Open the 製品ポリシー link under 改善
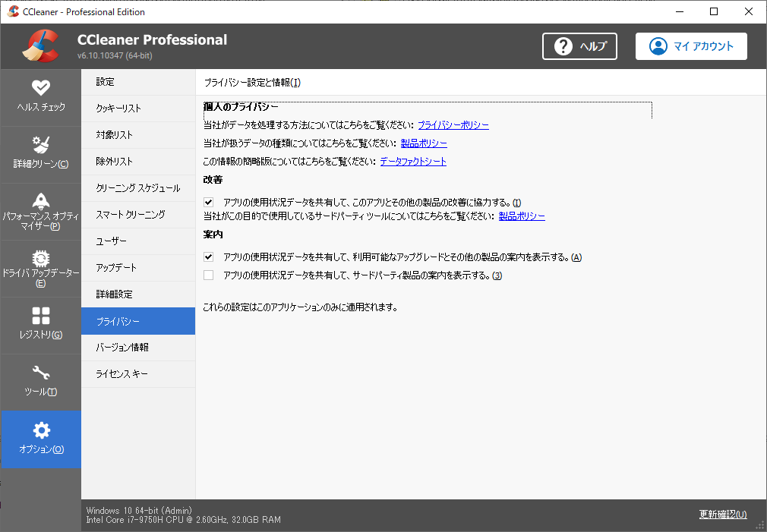The height and width of the screenshot is (532, 767). tap(522, 216)
